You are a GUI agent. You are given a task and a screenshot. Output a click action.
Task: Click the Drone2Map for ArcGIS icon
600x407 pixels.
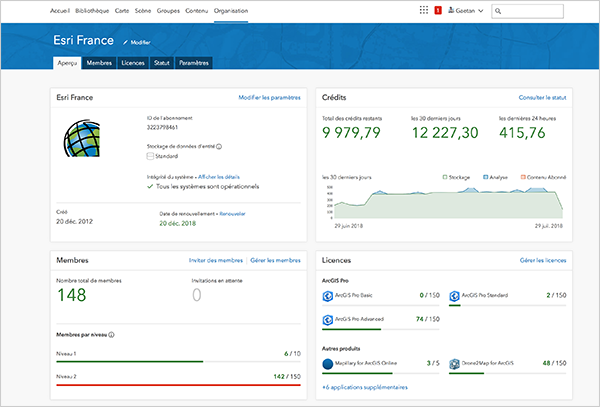pyautogui.click(x=454, y=364)
